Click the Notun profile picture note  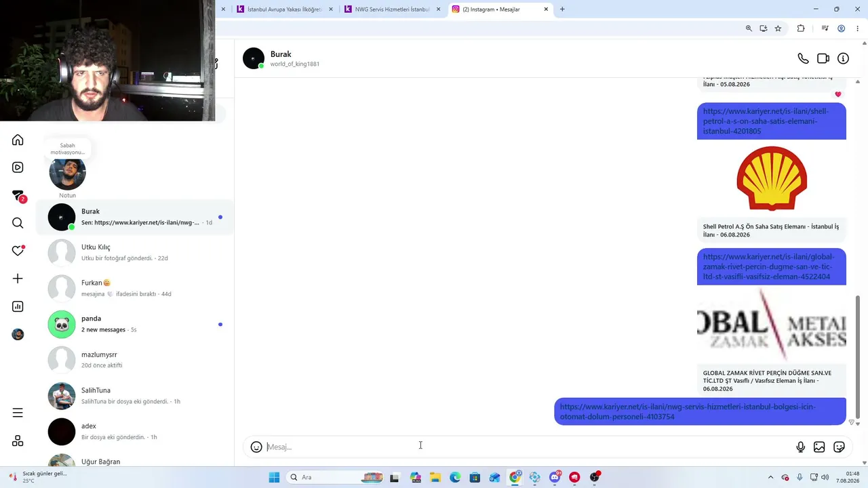pos(67,172)
